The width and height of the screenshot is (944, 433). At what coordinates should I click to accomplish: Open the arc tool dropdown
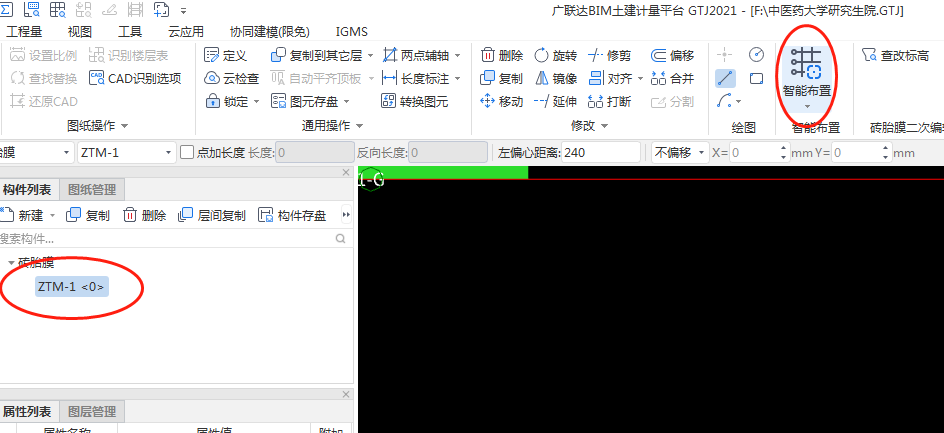(x=739, y=101)
